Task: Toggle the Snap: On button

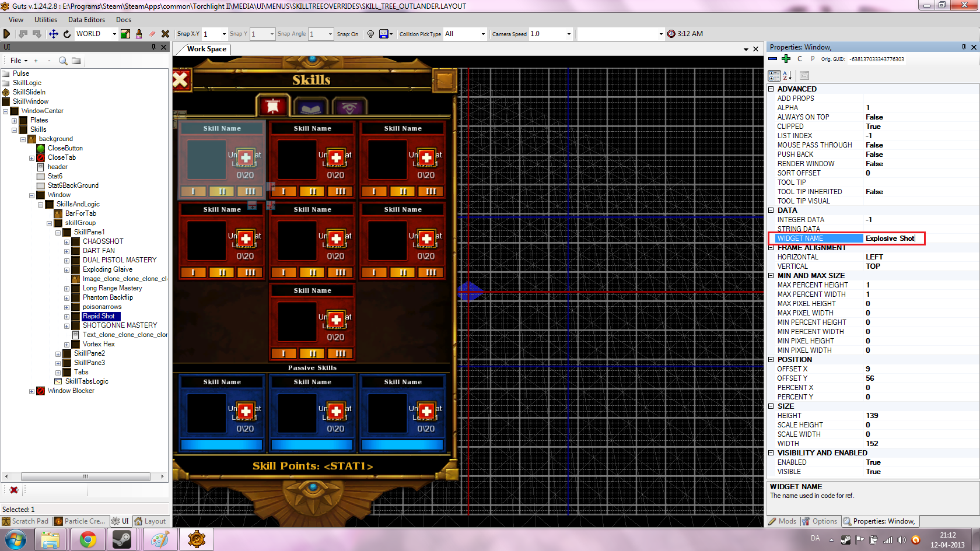Action: [348, 34]
